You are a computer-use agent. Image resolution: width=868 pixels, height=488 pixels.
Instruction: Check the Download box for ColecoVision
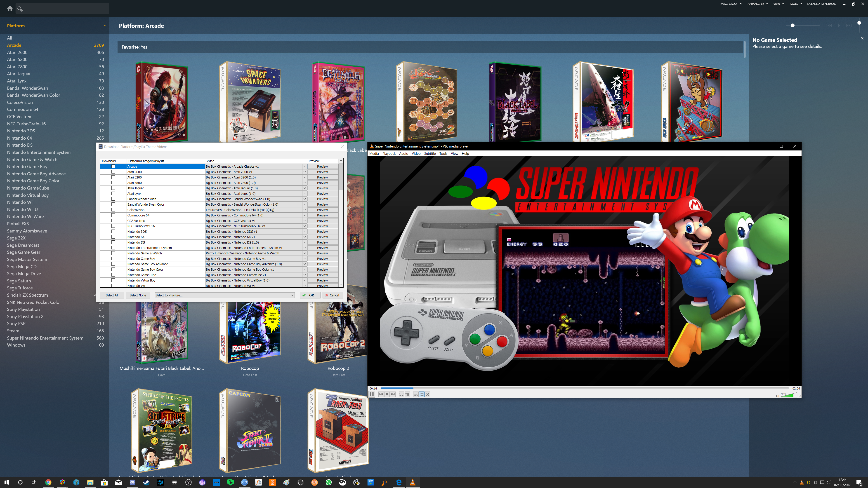pos(113,210)
